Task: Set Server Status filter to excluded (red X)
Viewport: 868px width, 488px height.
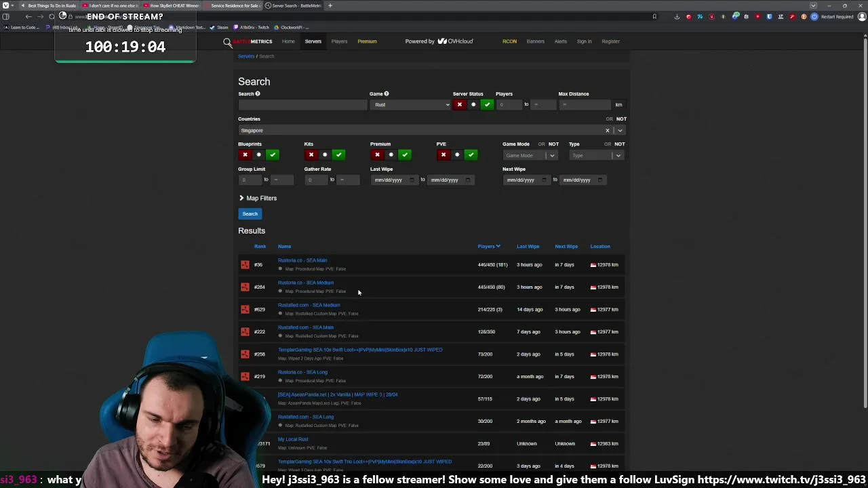Action: [460, 104]
